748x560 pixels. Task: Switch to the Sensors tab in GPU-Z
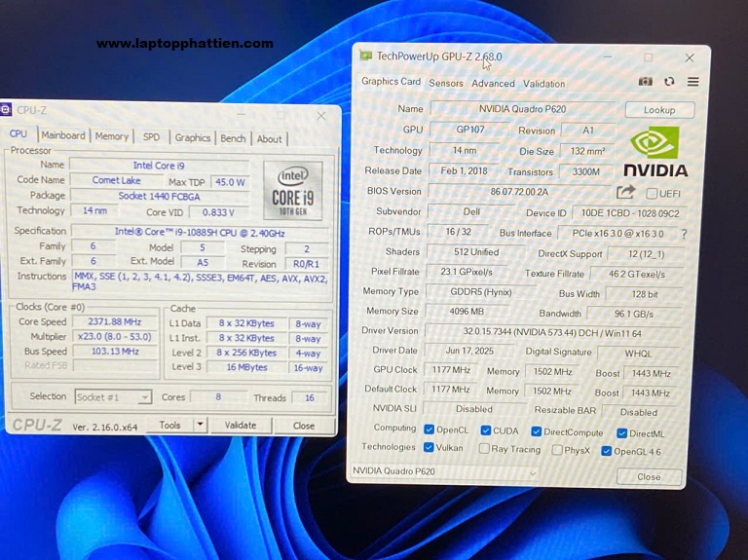point(446,84)
